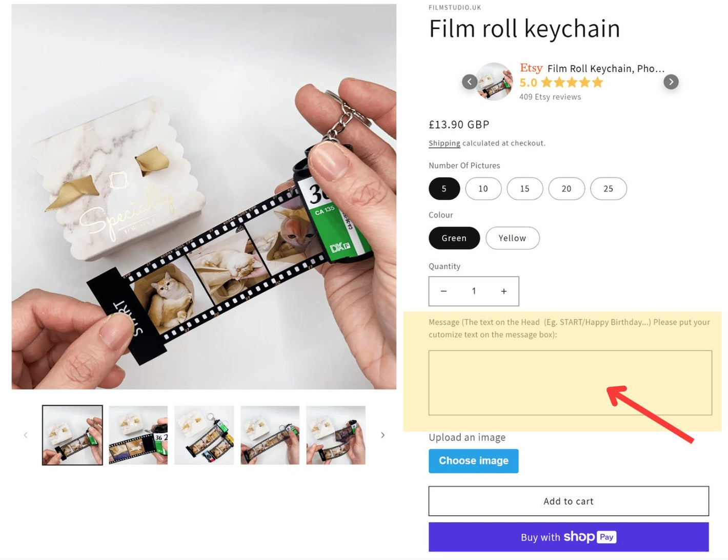Choose 10 pictures option
The width and height of the screenshot is (728, 560).
[x=483, y=189]
